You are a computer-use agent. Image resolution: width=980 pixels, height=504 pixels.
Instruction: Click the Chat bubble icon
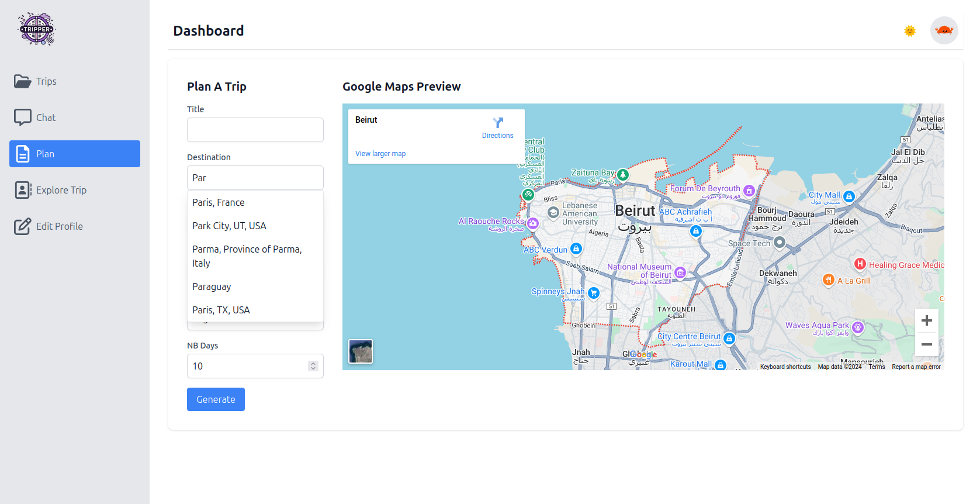[x=23, y=118]
